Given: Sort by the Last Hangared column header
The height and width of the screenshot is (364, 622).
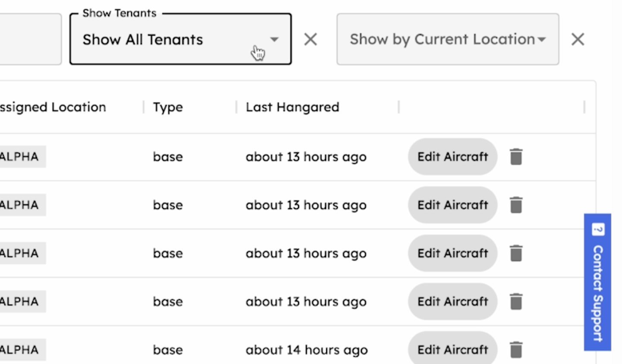Looking at the screenshot, I should pos(292,107).
